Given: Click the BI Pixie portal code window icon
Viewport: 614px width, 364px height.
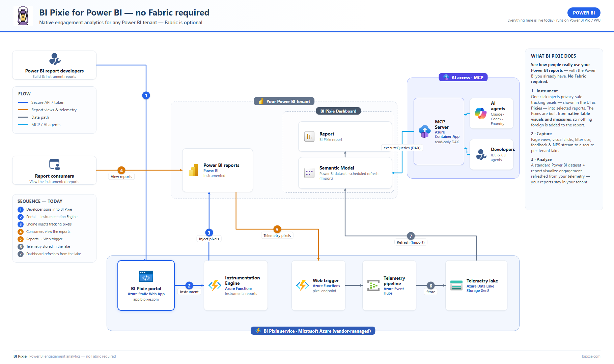Looking at the screenshot, I should click(x=146, y=276).
